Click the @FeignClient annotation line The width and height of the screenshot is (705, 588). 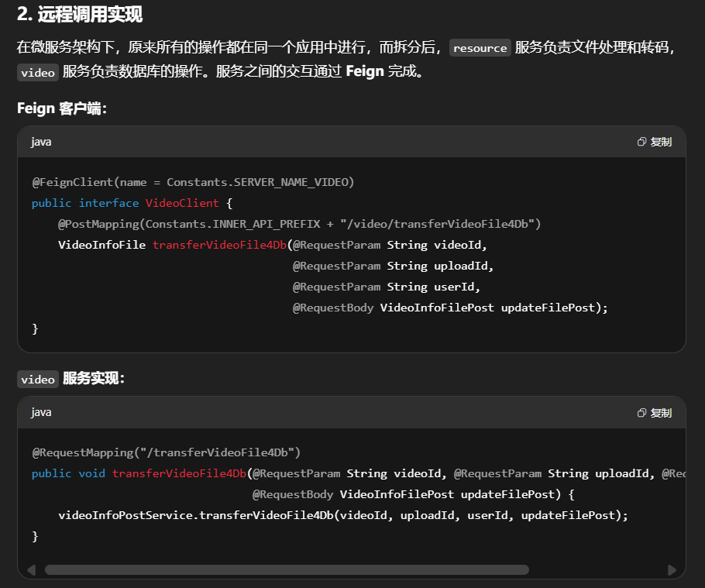pos(192,182)
